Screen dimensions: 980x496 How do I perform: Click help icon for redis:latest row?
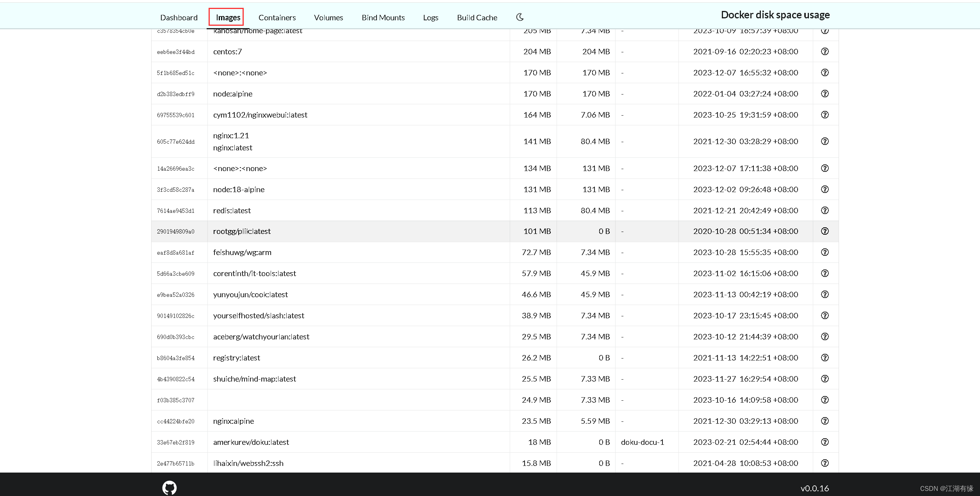[825, 211]
